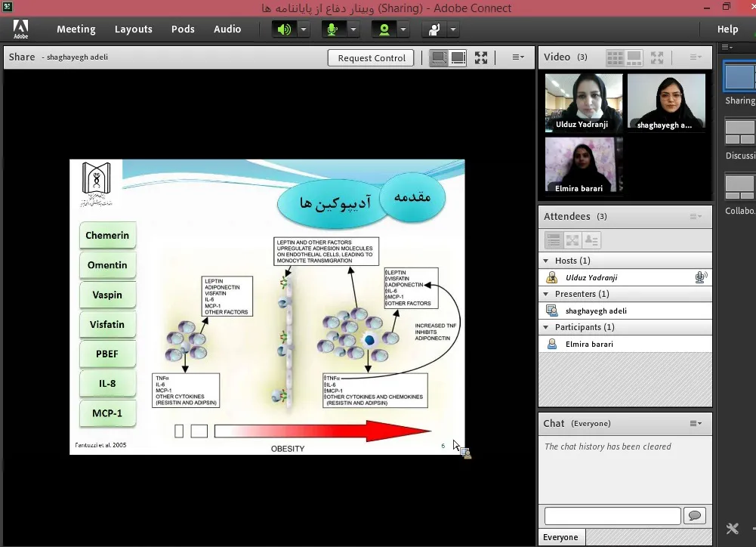Image resolution: width=756 pixels, height=547 pixels.
Task: Open the Attendees pod options menu
Action: (696, 217)
